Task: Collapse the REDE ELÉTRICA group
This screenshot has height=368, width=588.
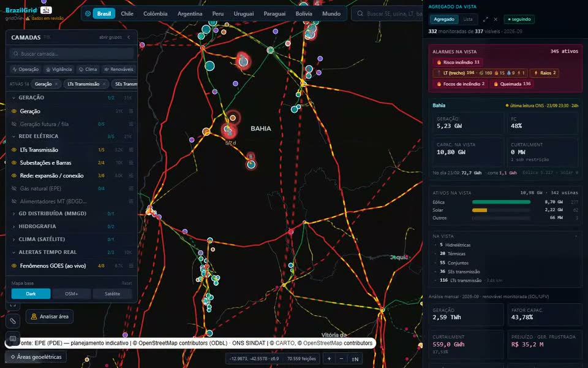Action: [x=13, y=136]
